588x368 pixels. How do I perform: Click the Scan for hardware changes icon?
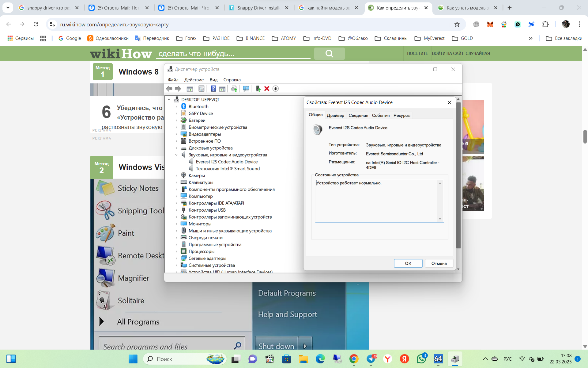pos(246,89)
